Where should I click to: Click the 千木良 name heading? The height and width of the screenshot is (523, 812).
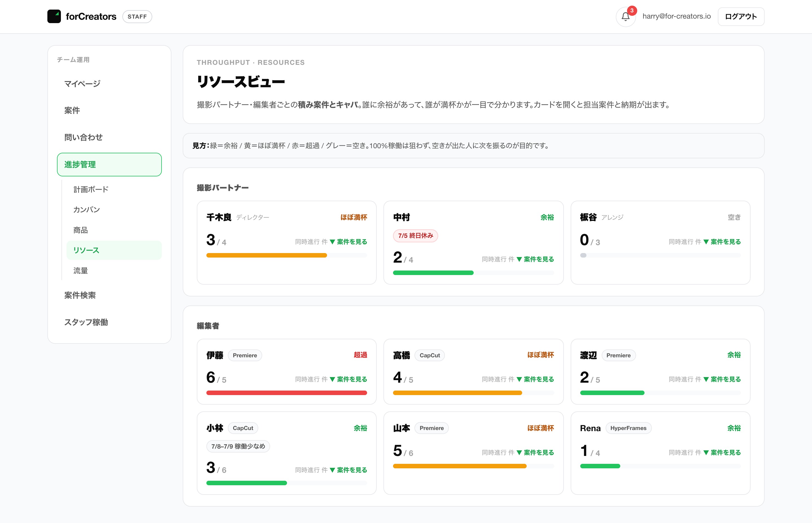219,217
